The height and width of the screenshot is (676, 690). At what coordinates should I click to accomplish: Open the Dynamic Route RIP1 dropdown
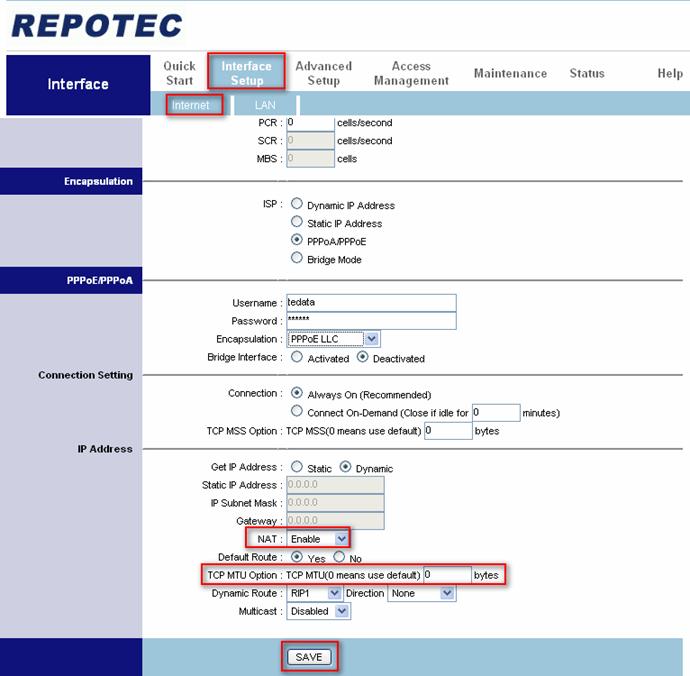tap(314, 593)
